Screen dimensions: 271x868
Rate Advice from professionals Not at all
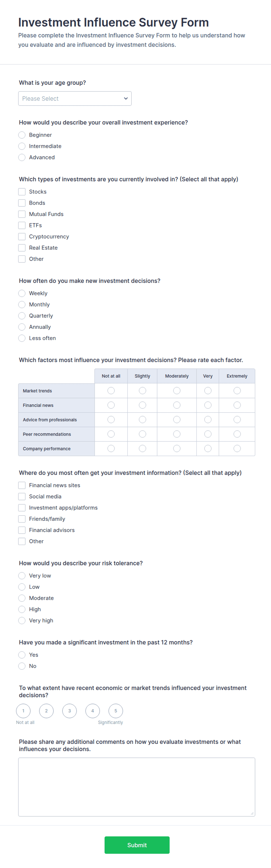coord(111,420)
